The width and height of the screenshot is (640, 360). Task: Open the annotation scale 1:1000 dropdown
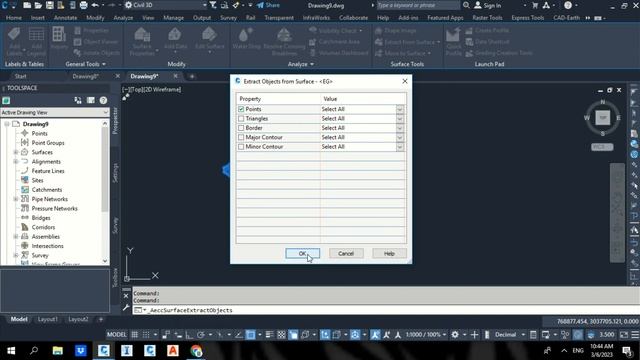[426, 335]
